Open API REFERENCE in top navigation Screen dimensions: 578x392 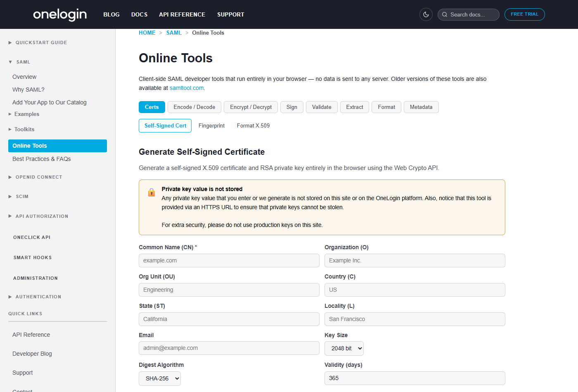click(x=182, y=14)
